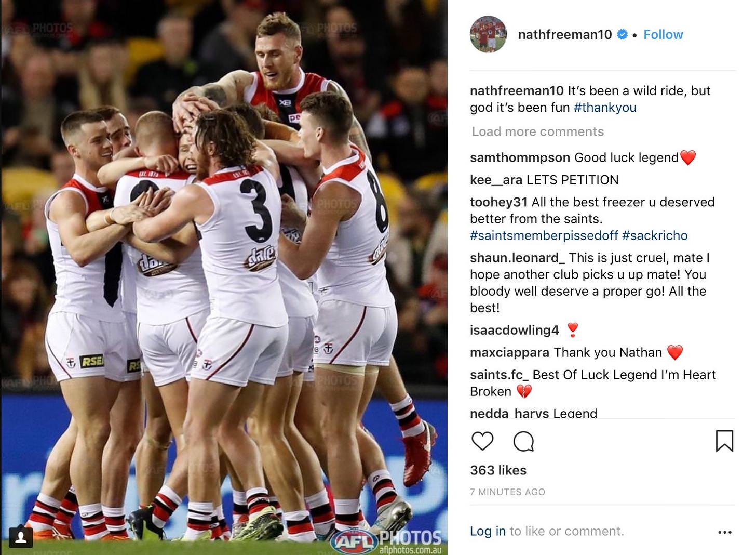Viewport: 756px width, 555px height.
Task: Open toohey31 commenter profile
Action: [x=498, y=202]
